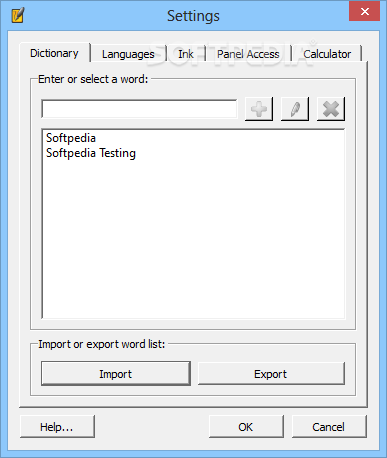Screen dimensions: 387x458
Task: Open the Panel Access tab
Action: pos(248,54)
